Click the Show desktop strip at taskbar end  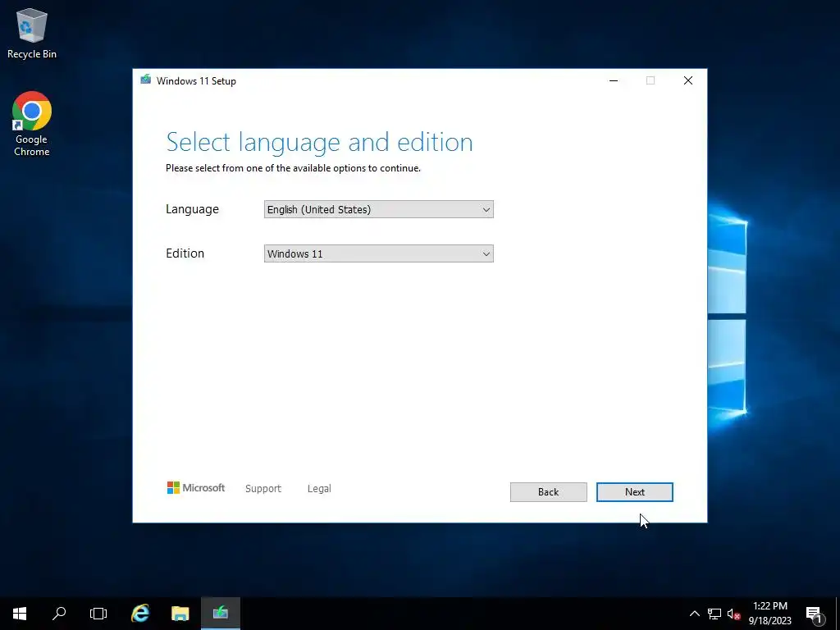[x=838, y=614]
